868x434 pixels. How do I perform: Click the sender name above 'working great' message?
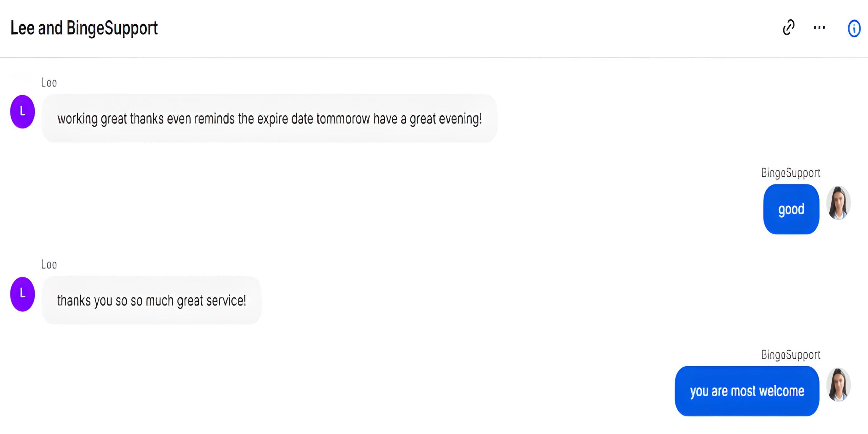pyautogui.click(x=49, y=82)
